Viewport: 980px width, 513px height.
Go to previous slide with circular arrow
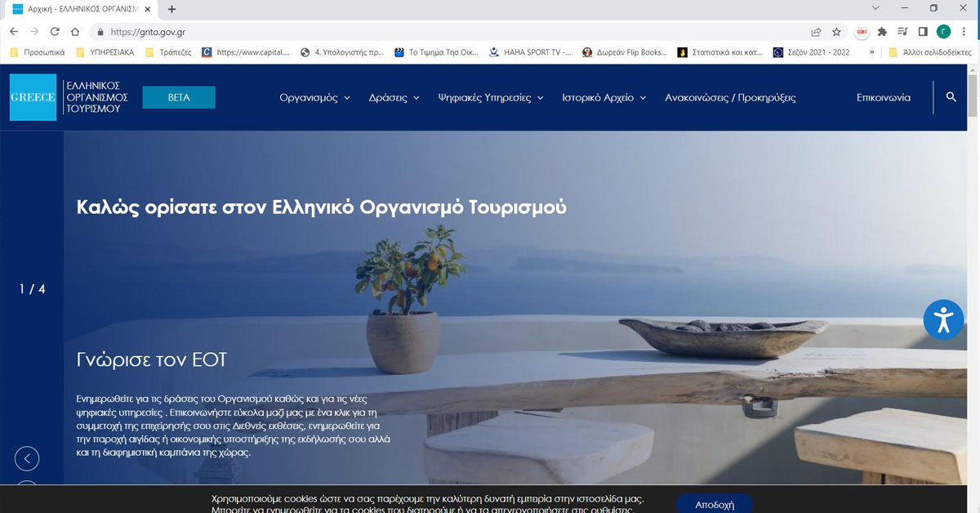click(27, 459)
